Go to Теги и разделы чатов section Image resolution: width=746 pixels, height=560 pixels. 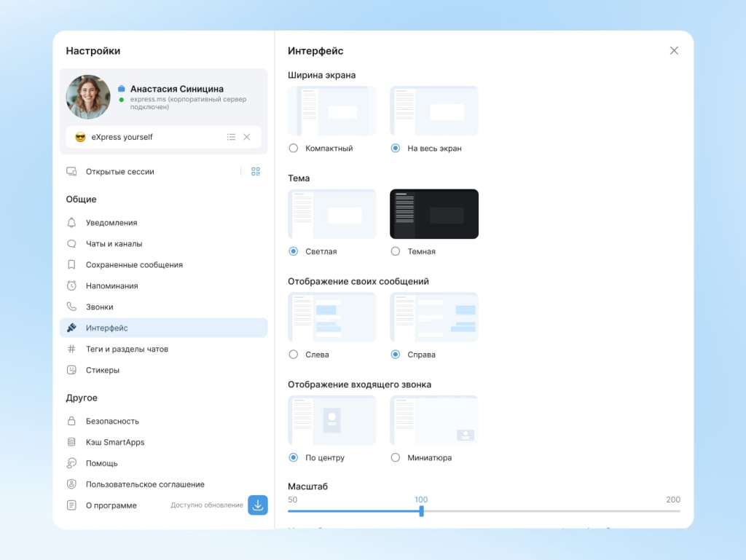(127, 350)
